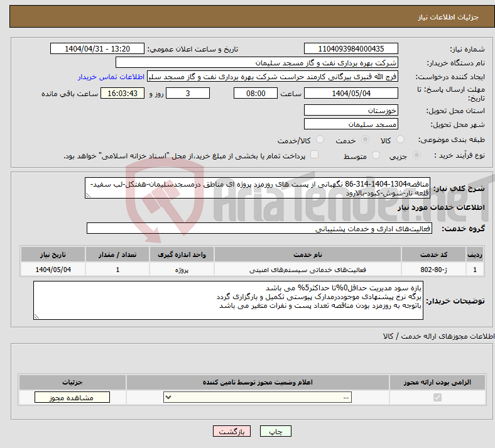Image resolution: width=495 pixels, height=448 pixels.
Task: Click the اطلاعات مجوزهای ارائه خدمت / کالا heading
Action: point(438,336)
